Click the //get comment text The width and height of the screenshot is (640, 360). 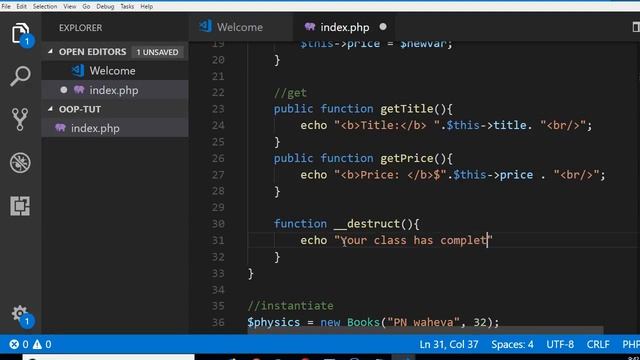click(x=290, y=93)
